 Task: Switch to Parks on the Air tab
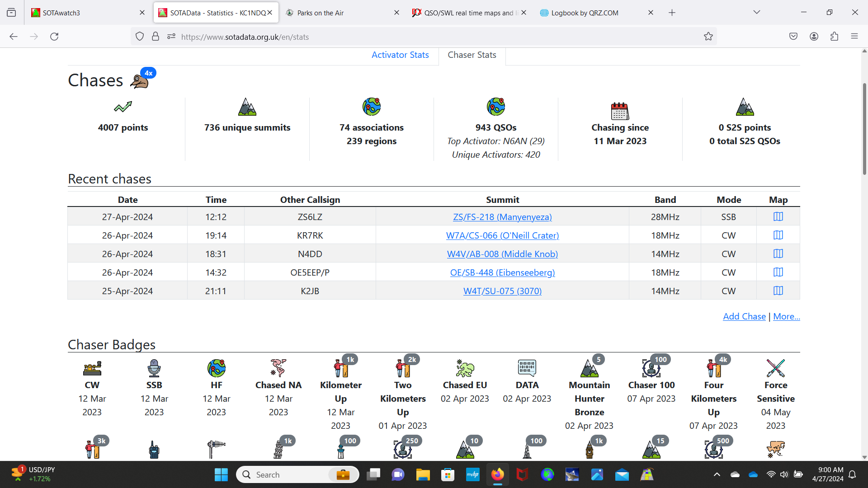point(320,13)
